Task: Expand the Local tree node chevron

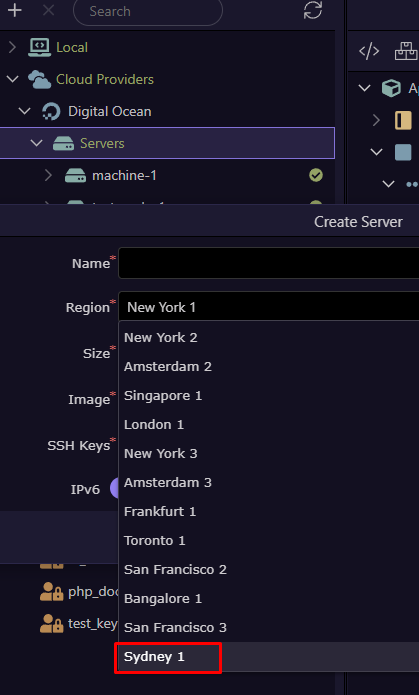Action: coord(12,47)
